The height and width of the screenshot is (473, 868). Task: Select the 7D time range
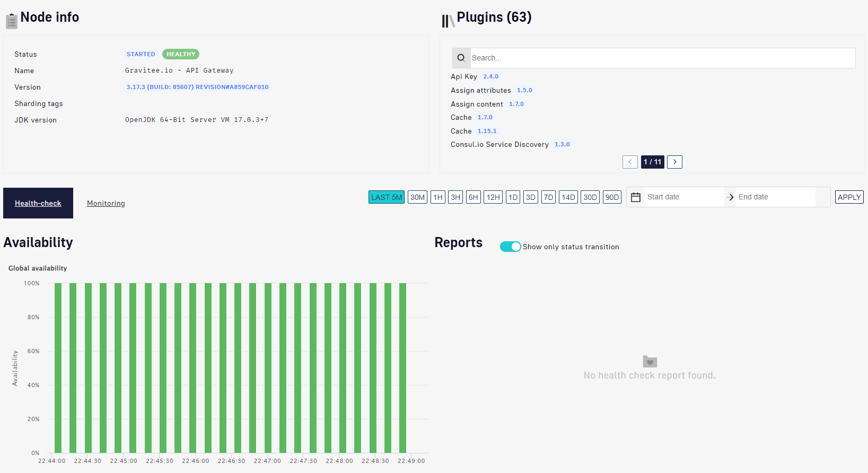click(548, 197)
